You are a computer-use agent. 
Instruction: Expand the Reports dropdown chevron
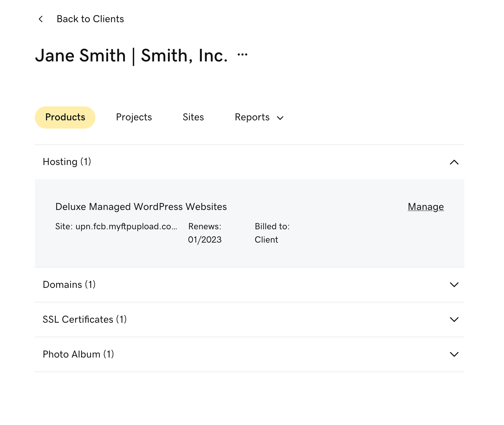click(280, 118)
